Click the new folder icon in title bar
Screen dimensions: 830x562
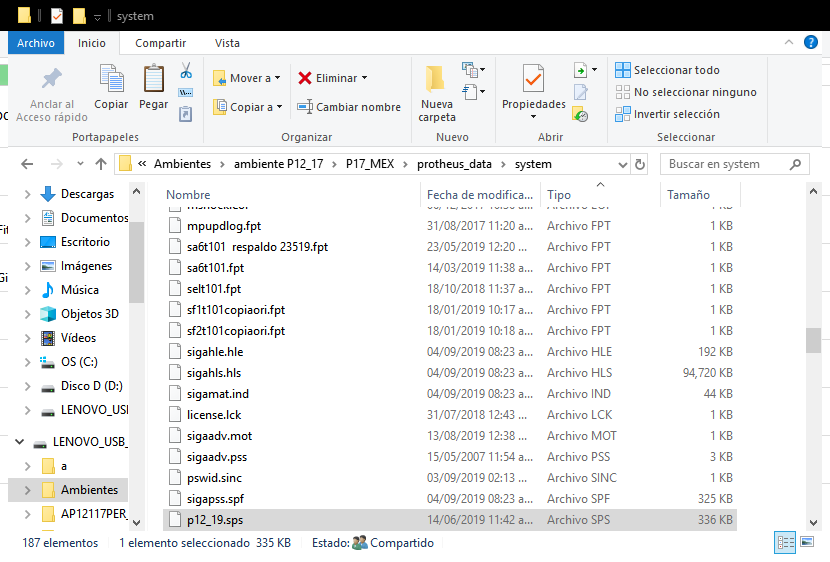tap(79, 16)
